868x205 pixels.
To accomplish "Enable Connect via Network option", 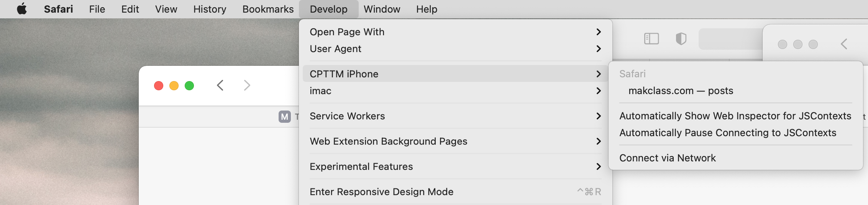I will (x=667, y=158).
